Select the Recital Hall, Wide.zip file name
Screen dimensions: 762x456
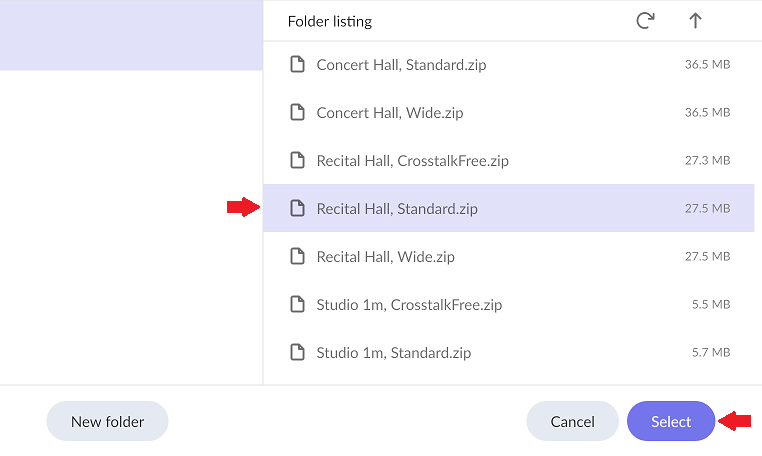tap(385, 257)
